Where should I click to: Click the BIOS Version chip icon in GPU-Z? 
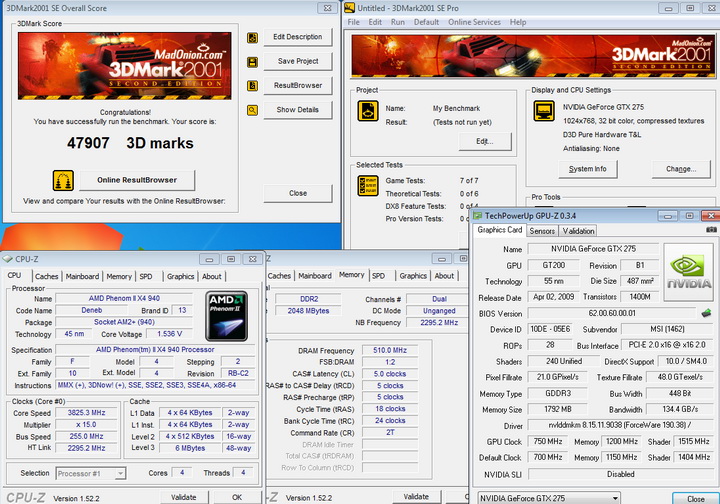706,313
